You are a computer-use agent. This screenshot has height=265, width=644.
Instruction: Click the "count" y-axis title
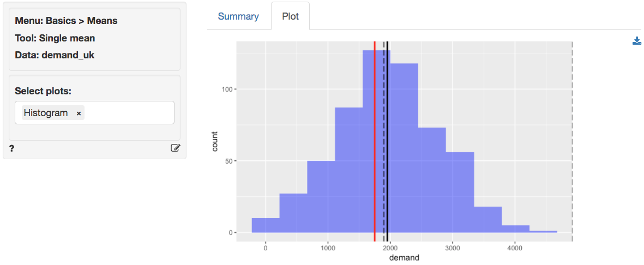215,141
